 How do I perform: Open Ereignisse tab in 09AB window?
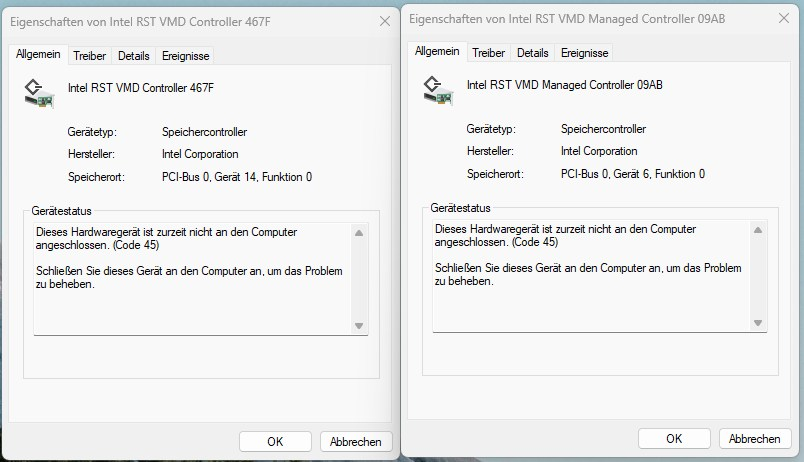coord(585,53)
